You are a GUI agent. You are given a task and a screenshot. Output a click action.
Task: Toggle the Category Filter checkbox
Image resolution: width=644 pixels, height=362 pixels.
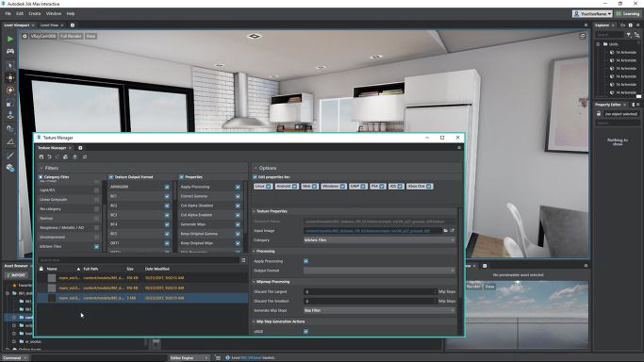point(41,177)
